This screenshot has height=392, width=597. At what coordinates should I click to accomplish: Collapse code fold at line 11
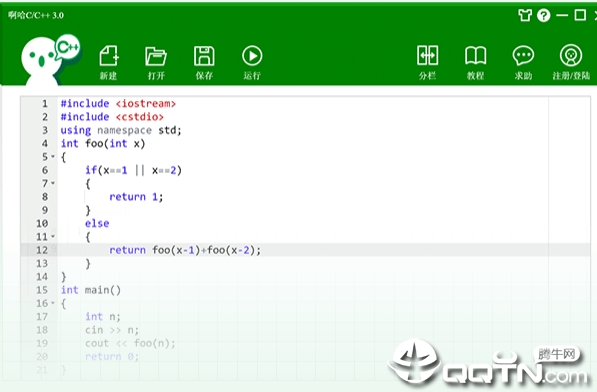click(x=53, y=236)
